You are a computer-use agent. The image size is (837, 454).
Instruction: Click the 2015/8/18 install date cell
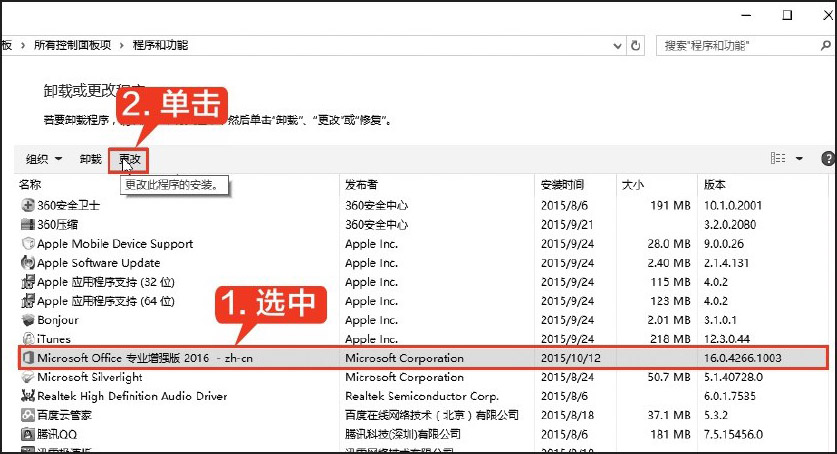pos(567,415)
